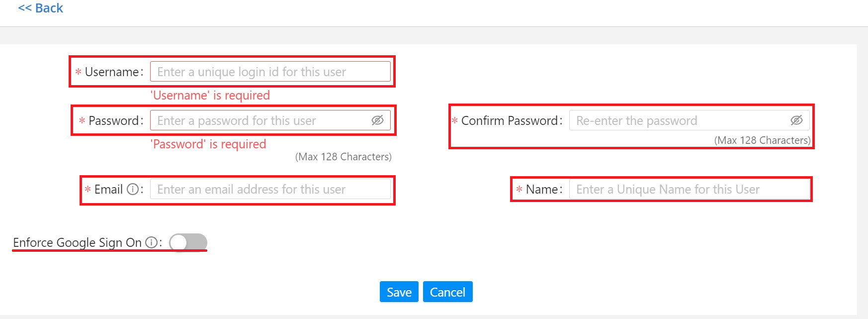Show password in the Password field

377,120
